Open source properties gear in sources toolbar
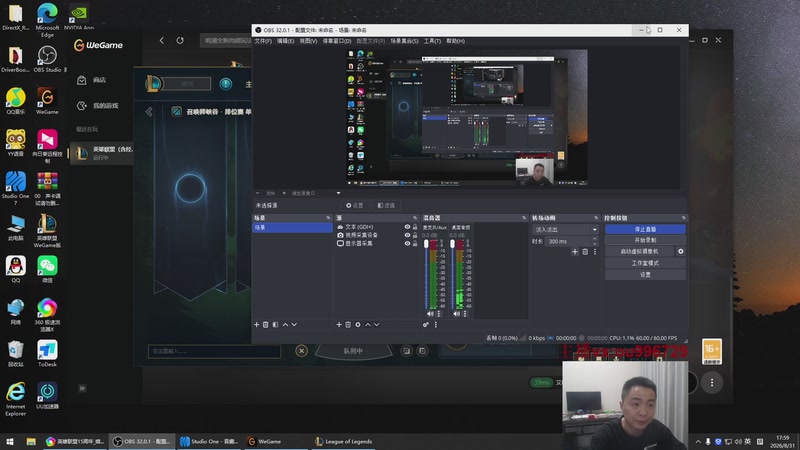Viewport: 800px width, 450px height. (x=358, y=324)
